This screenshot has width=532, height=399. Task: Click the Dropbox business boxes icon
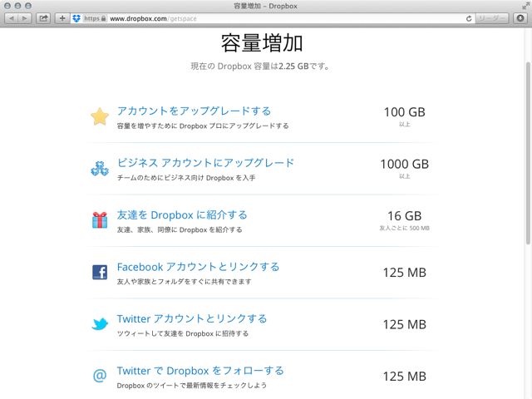[x=100, y=168]
